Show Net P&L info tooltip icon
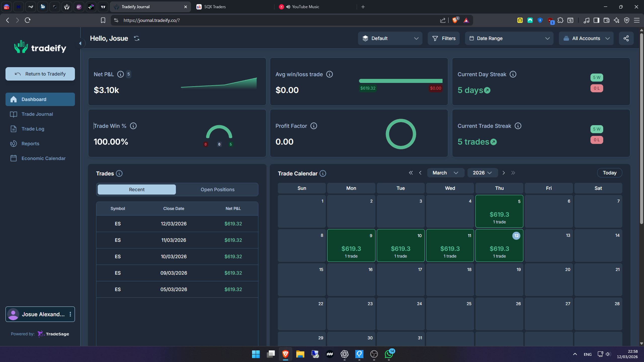Image resolution: width=644 pixels, height=362 pixels. pos(120,74)
